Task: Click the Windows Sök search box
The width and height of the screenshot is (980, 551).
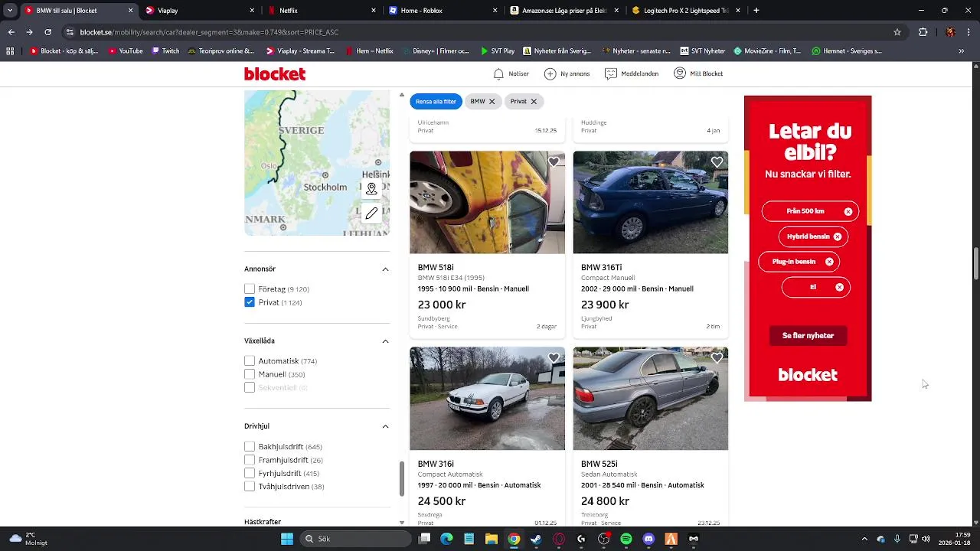Action: (354, 539)
